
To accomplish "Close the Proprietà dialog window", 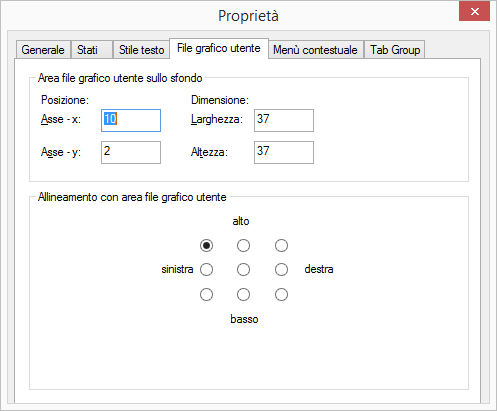I will (x=475, y=12).
